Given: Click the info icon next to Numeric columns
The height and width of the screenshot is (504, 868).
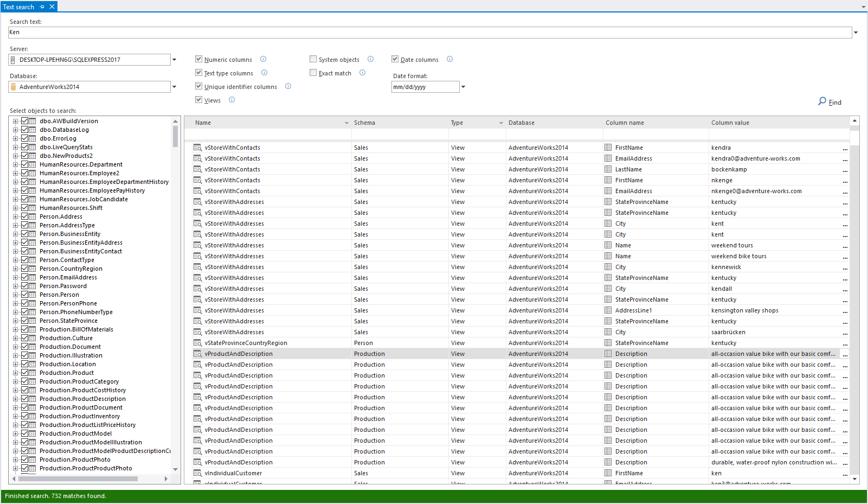Looking at the screenshot, I should coord(263,59).
